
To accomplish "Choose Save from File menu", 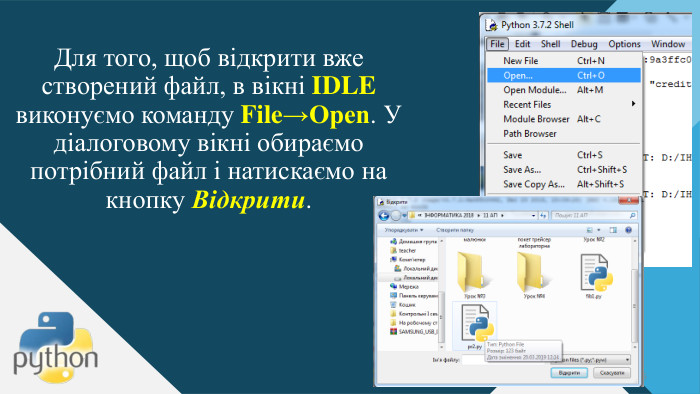I will point(564,155).
